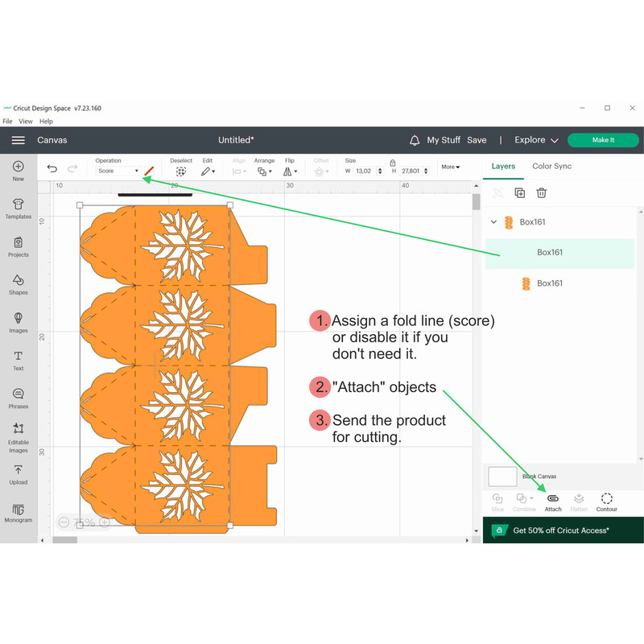Toggle the size lock aspect ratio icon
Viewport: 644px width, 644px height.
393,163
